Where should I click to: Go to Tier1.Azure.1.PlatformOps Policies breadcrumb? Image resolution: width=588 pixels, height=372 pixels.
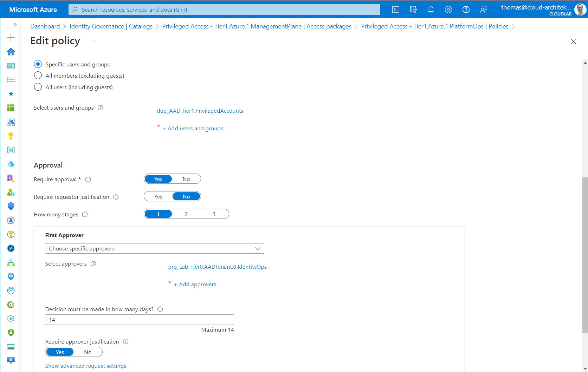tap(435, 26)
